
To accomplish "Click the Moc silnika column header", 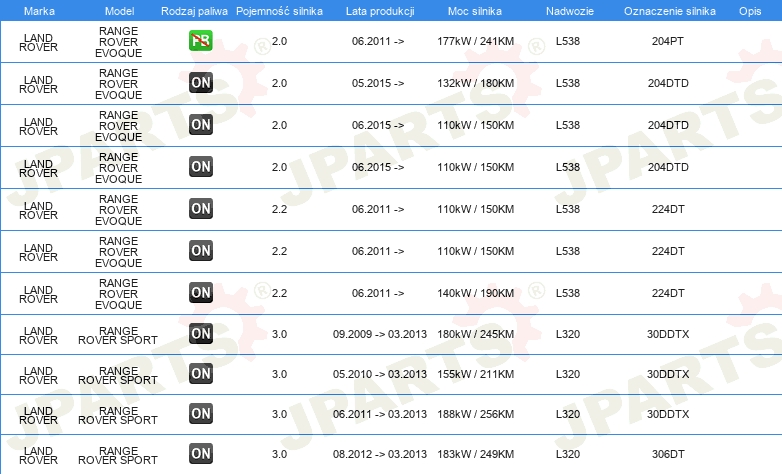I will [475, 11].
